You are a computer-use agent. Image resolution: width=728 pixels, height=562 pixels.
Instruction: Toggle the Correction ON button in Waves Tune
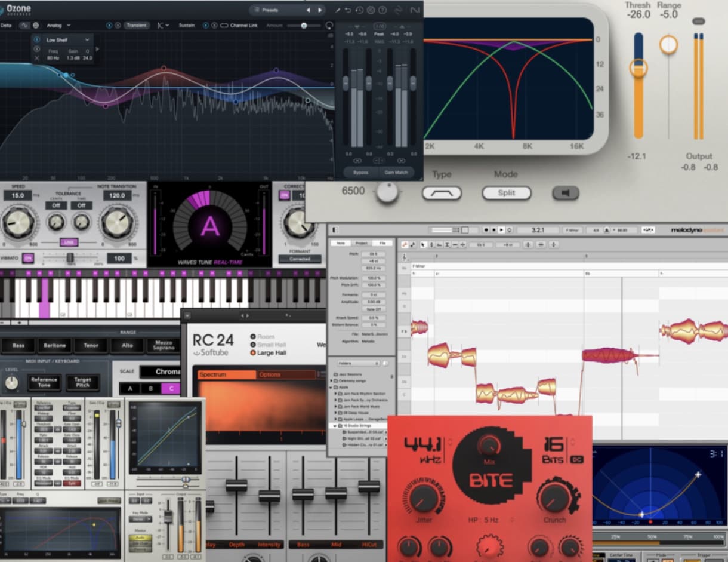(284, 195)
